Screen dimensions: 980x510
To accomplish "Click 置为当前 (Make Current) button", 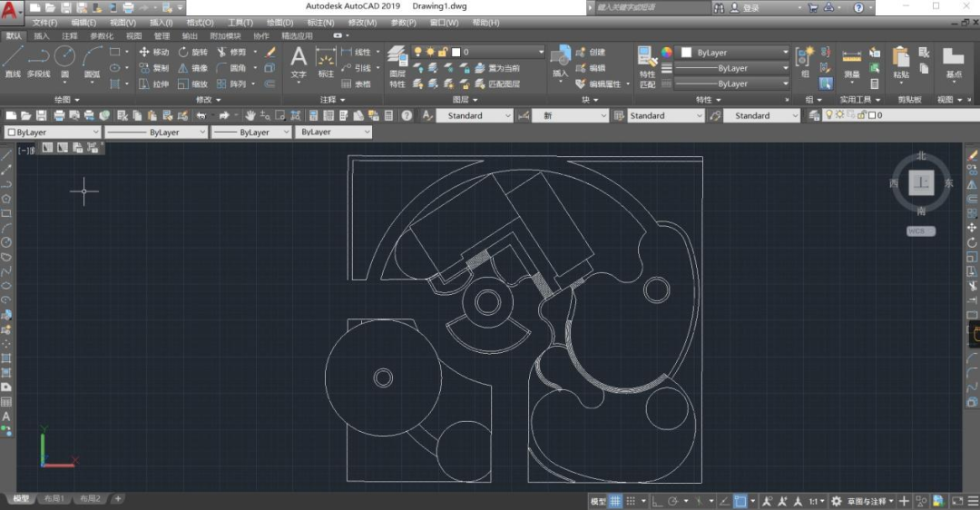I will (497, 67).
